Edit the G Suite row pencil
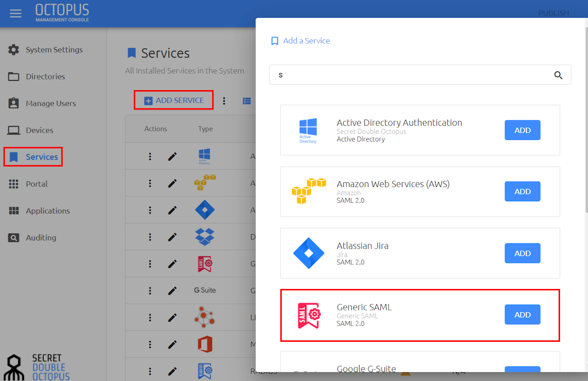This screenshot has width=588, height=381. click(x=172, y=291)
